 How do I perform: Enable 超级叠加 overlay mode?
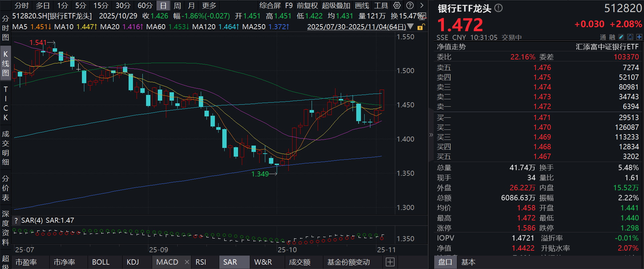[x=336, y=5]
